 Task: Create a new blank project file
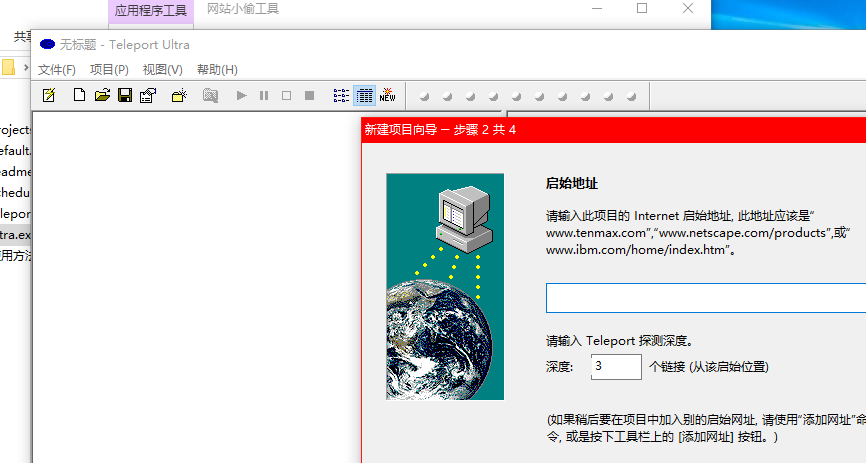(x=79, y=95)
